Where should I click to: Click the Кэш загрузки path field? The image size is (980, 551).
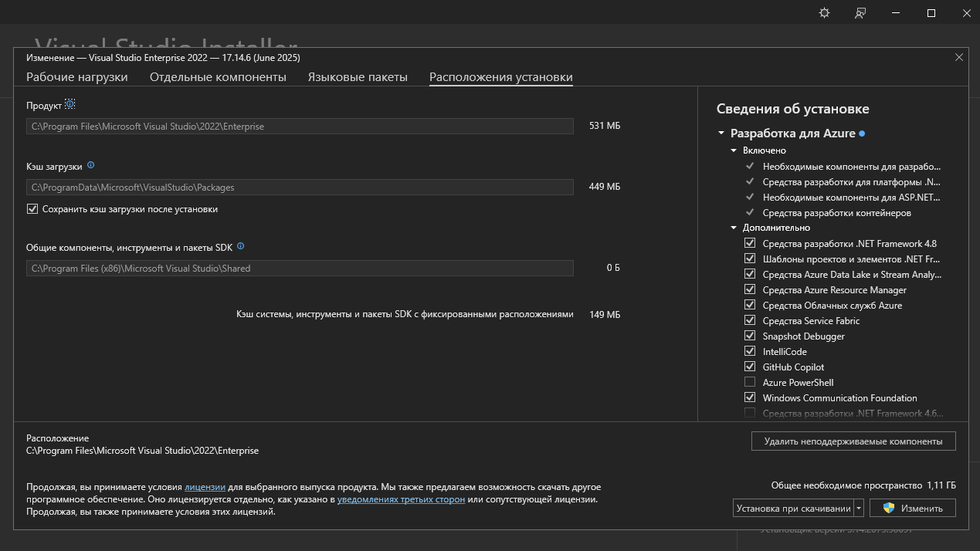[300, 187]
